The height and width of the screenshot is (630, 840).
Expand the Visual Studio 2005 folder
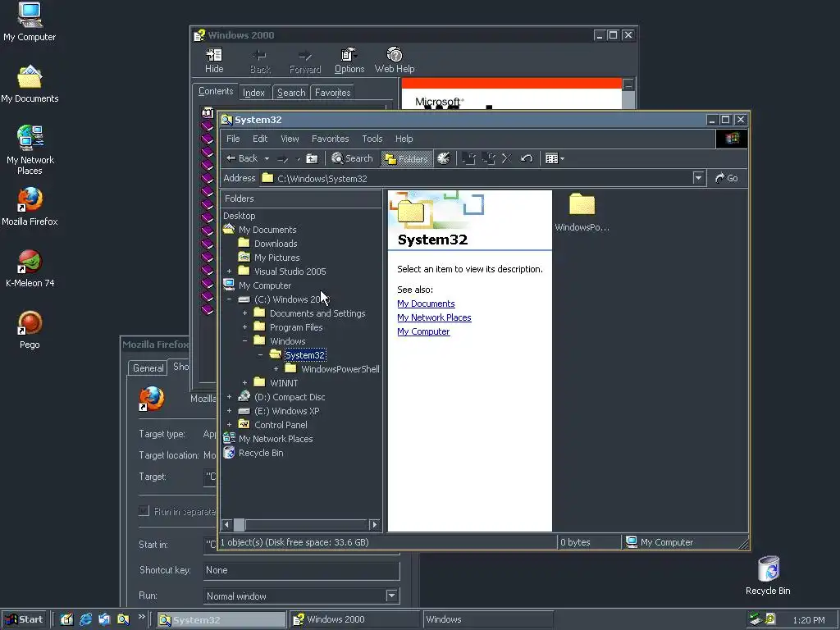230,272
